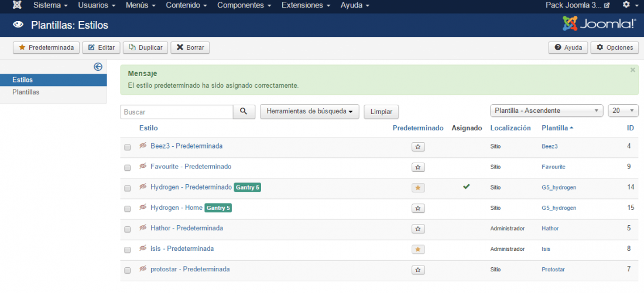644x293 pixels.
Task: Open the Beez3 - Predeterminada style link
Action: tap(186, 146)
